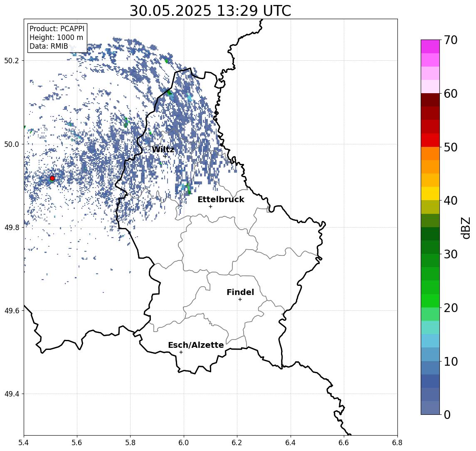Click the latitude axis label 49.4

12,394
